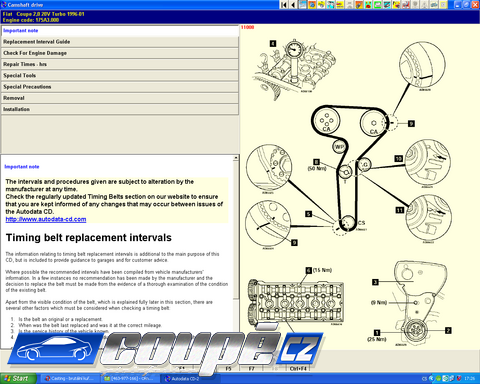Click the green-bordered icon in top toolbar
This screenshot has height=384, width=480.
point(378,5)
